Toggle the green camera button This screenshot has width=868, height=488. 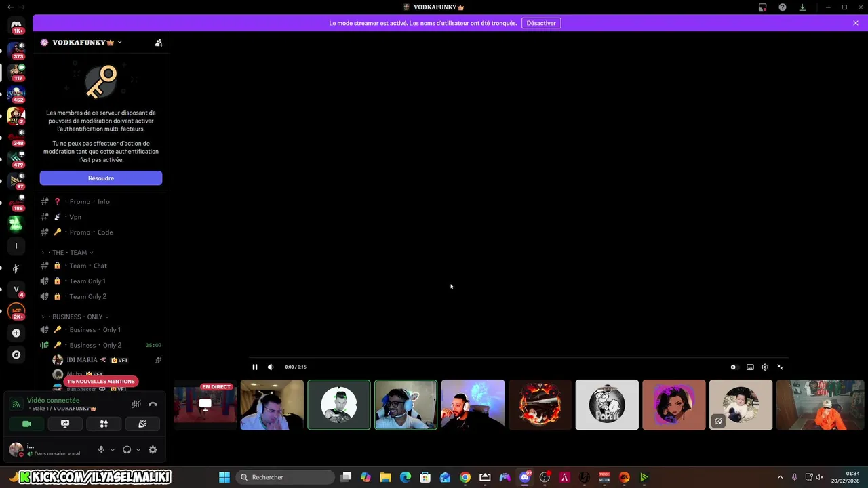[26, 424]
